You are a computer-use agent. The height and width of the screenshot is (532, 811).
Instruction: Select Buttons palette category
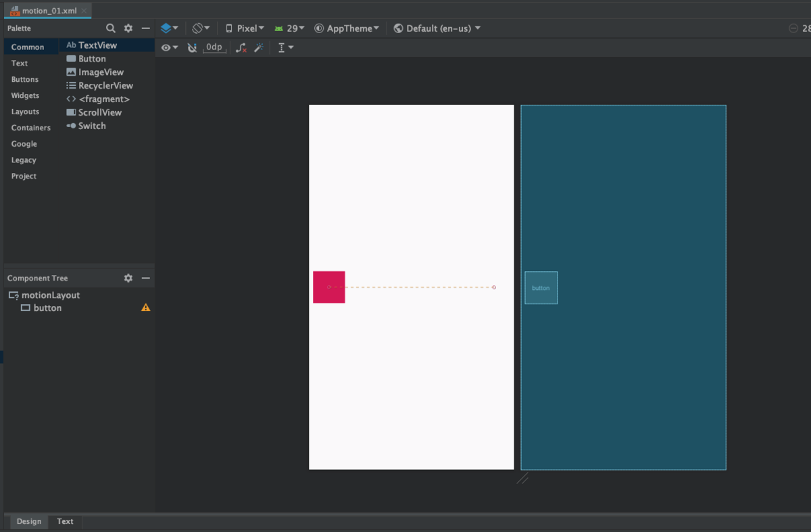pyautogui.click(x=25, y=79)
